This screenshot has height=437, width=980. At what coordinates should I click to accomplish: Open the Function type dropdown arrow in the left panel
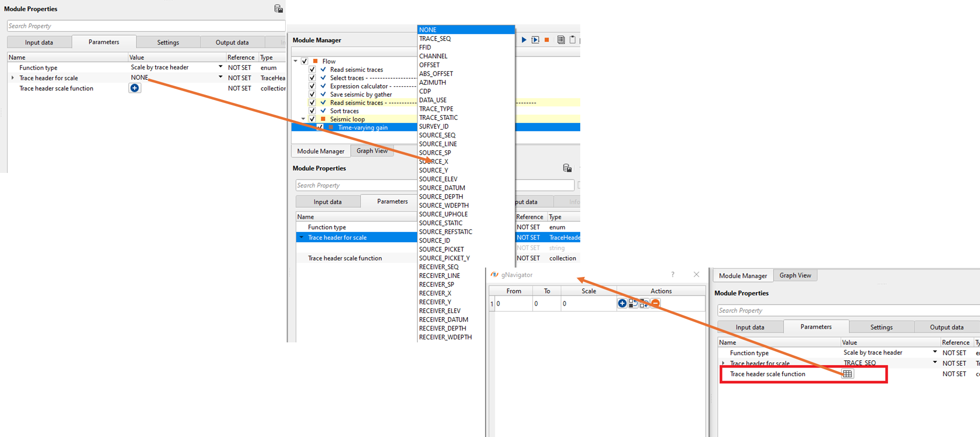(221, 67)
